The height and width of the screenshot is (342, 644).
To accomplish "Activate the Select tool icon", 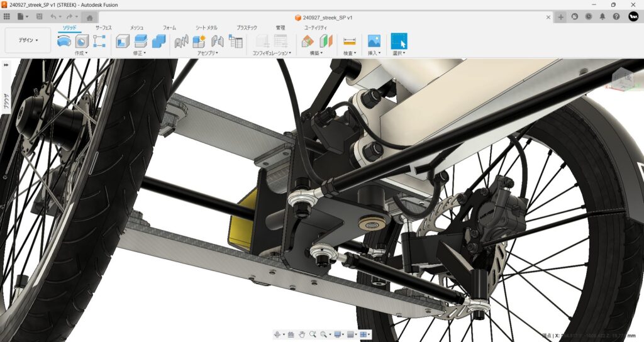I will (399, 41).
